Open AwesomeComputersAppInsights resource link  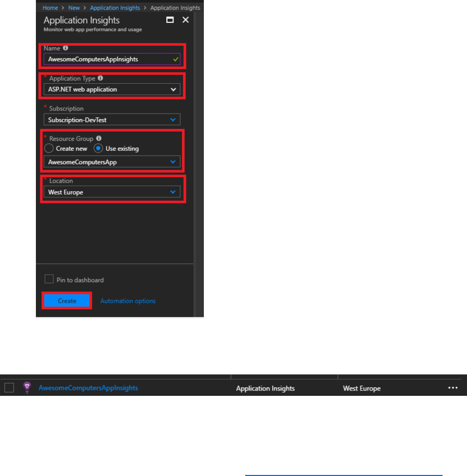coord(88,388)
